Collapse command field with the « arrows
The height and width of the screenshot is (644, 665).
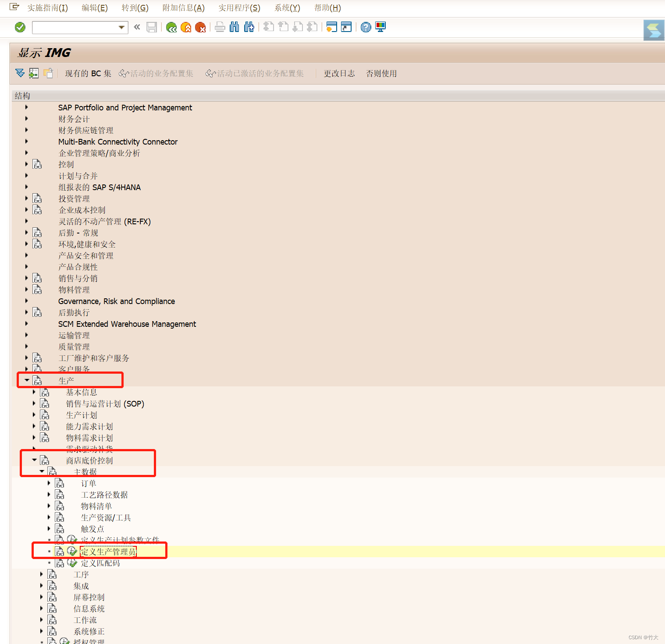pos(137,27)
